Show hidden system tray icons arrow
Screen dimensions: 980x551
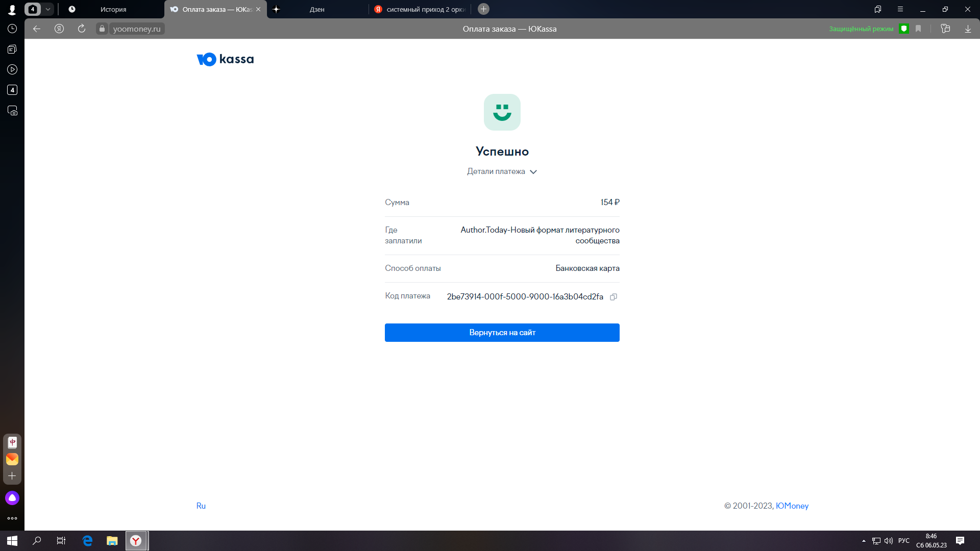(x=864, y=541)
